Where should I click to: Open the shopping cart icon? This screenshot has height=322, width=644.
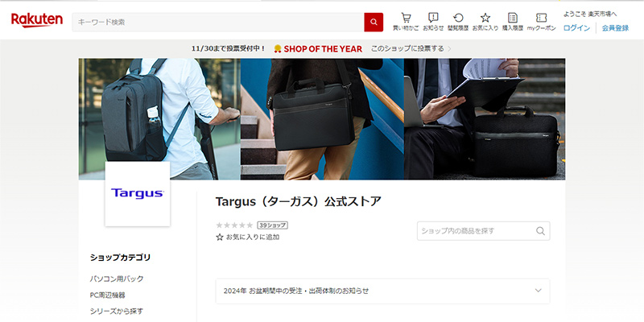406,18
